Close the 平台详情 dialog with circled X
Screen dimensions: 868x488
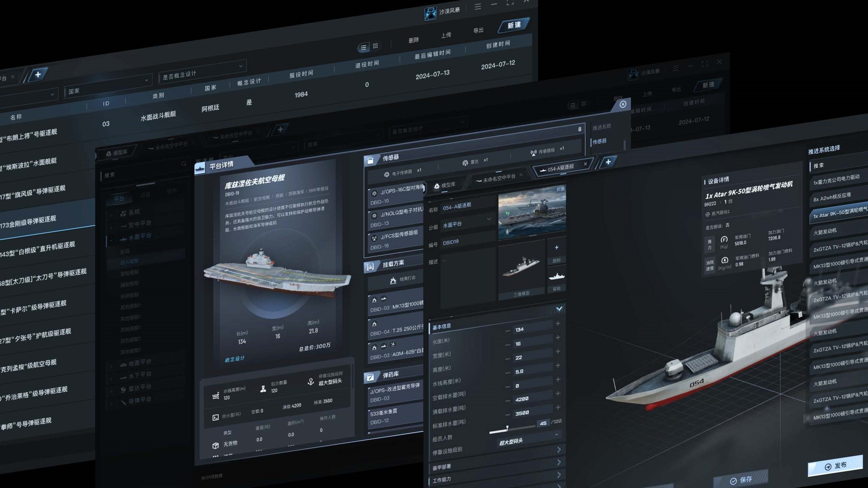tap(623, 104)
